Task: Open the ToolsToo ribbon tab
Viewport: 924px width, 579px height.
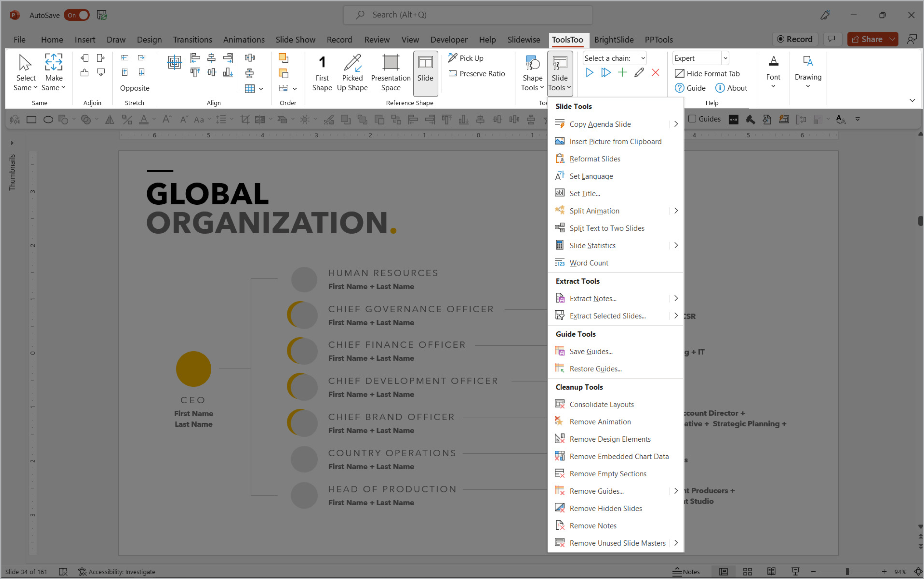Action: pyautogui.click(x=567, y=39)
